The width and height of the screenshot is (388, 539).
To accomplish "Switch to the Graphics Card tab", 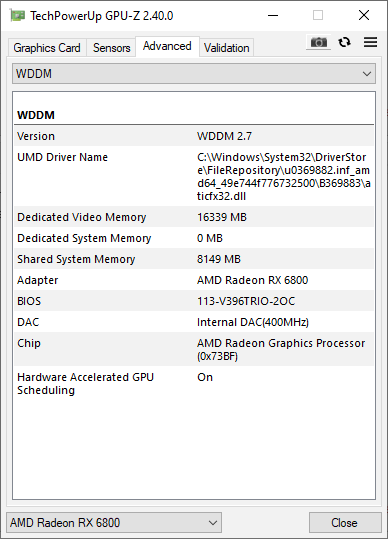I will (47, 48).
